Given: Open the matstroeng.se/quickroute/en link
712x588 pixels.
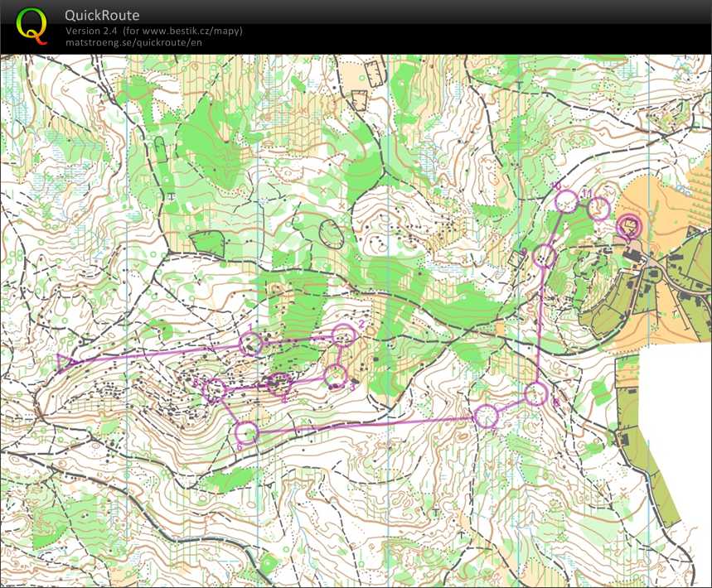Looking at the screenshot, I should (133, 42).
